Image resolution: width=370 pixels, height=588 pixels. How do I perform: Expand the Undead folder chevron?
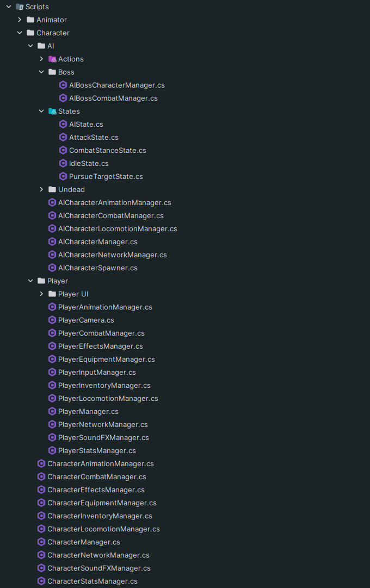41,189
